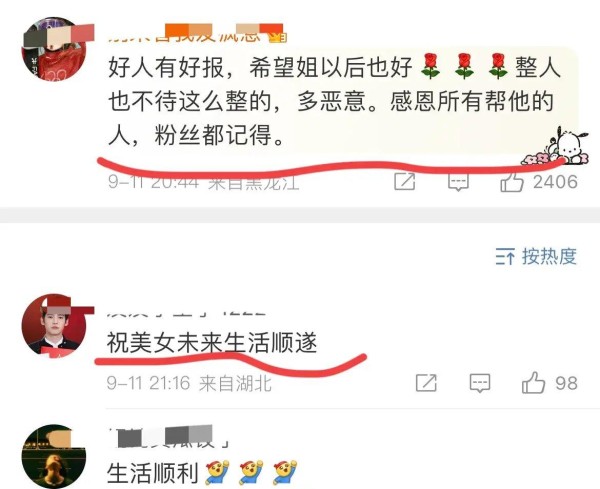The height and width of the screenshot is (489, 600).
Task: Select comment text 祝美女未来生活顺遂
Action: pyautogui.click(x=212, y=342)
